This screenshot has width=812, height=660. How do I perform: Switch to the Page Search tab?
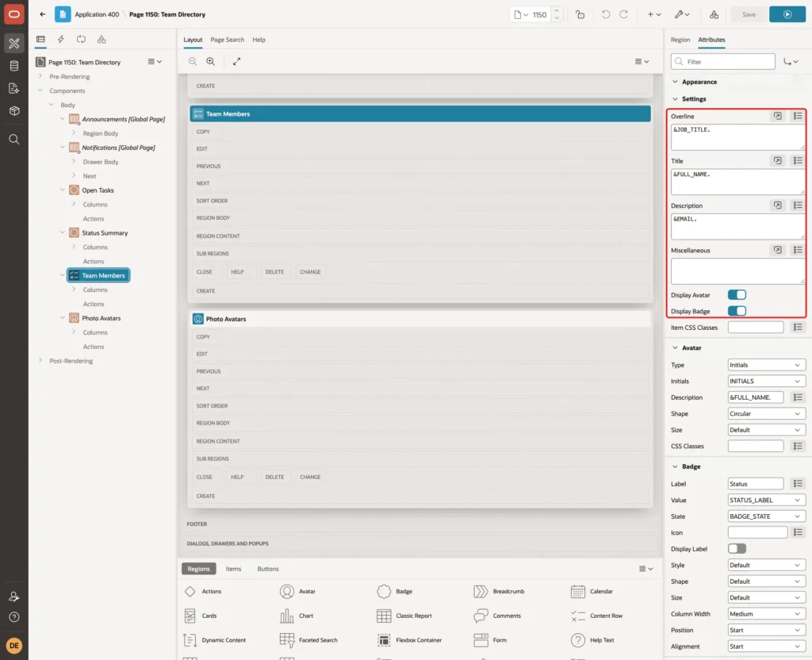(x=227, y=40)
